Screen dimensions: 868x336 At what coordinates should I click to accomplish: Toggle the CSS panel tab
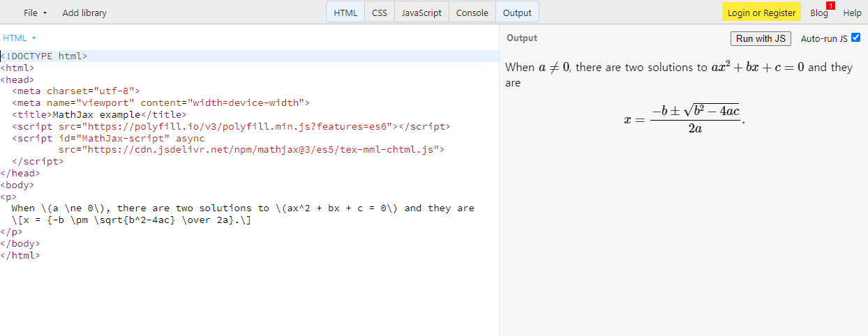point(380,13)
